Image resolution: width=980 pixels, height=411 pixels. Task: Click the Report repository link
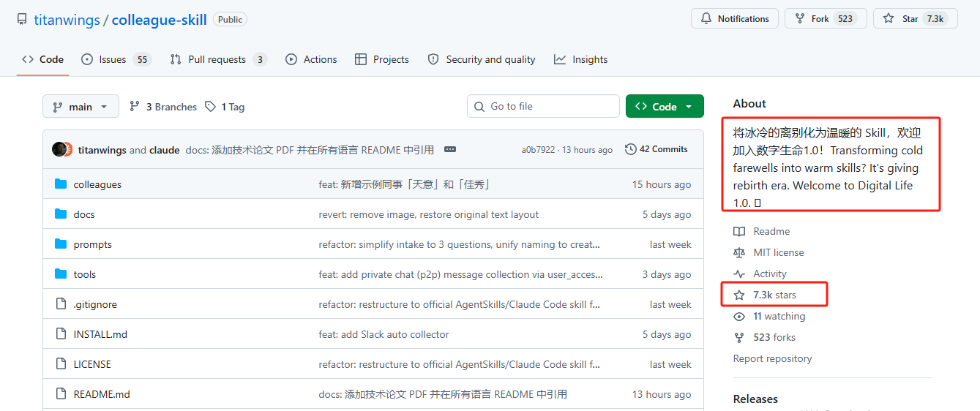point(772,358)
